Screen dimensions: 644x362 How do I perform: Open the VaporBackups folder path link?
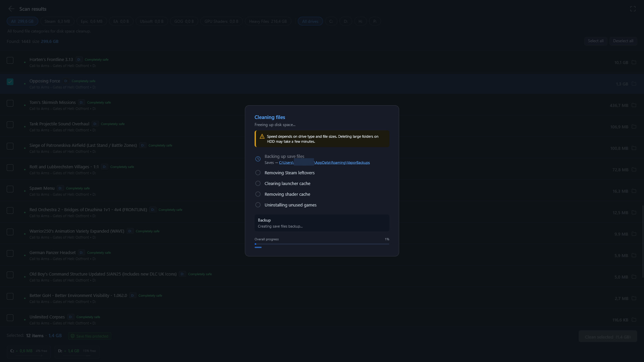[324, 163]
